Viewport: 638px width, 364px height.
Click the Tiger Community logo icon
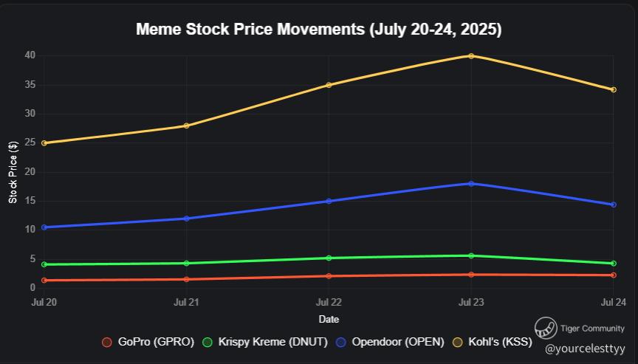point(546,327)
